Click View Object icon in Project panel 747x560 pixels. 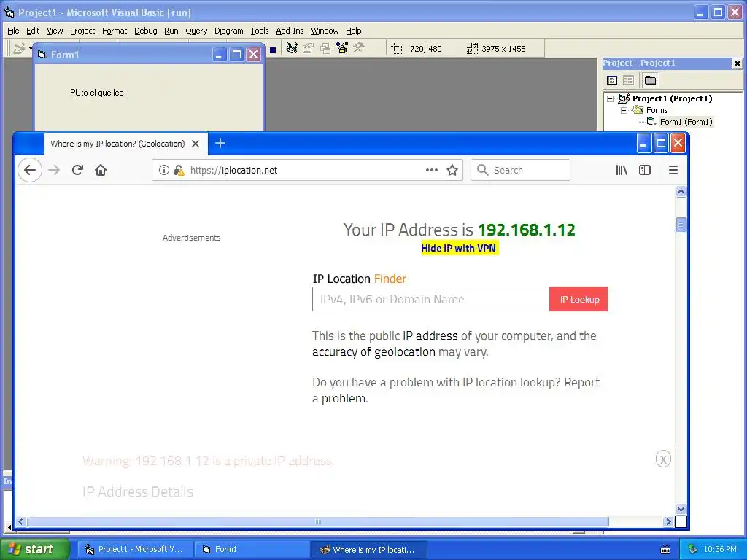(x=628, y=80)
